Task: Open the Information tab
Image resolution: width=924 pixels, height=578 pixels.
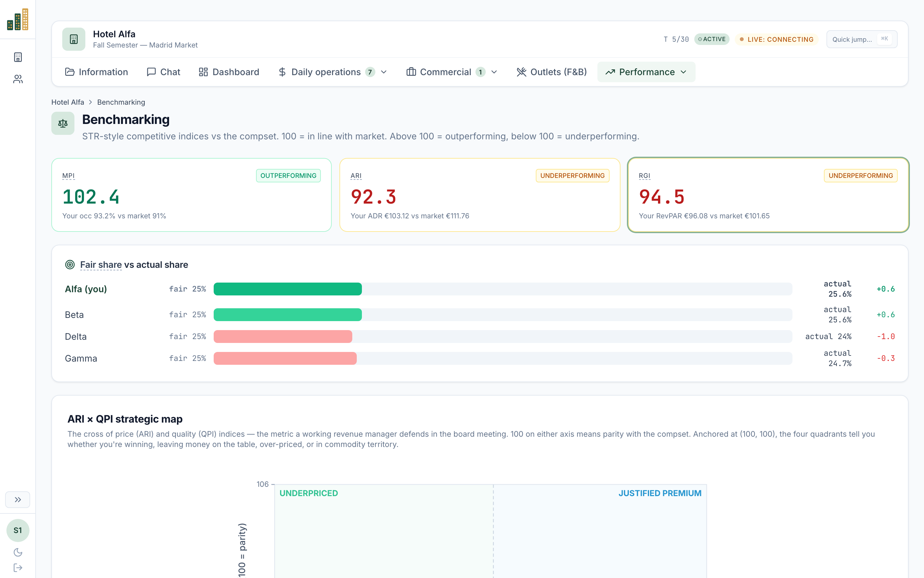Action: click(97, 72)
